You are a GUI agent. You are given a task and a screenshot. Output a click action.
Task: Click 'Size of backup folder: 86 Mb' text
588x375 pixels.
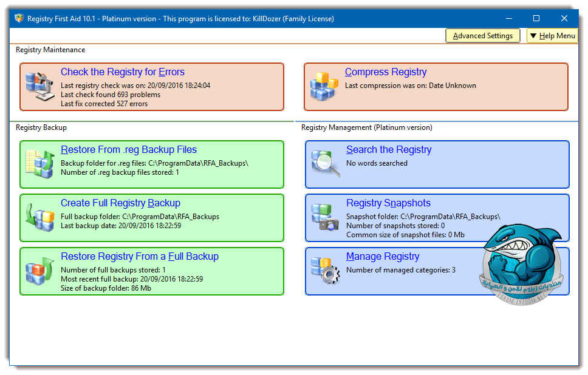point(106,288)
